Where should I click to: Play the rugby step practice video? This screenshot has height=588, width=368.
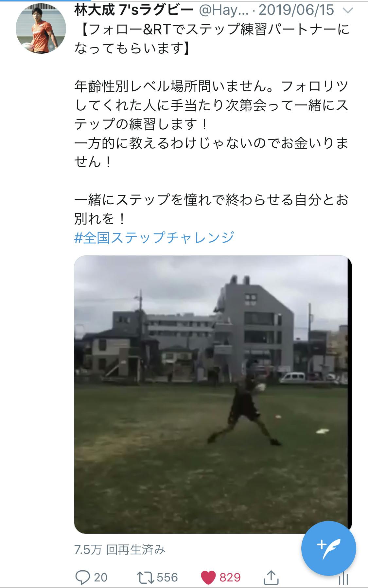click(x=213, y=394)
